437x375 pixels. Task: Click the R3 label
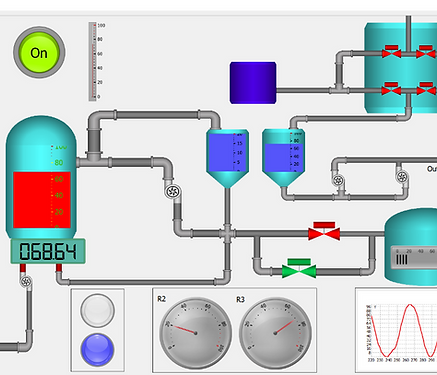pyautogui.click(x=240, y=299)
